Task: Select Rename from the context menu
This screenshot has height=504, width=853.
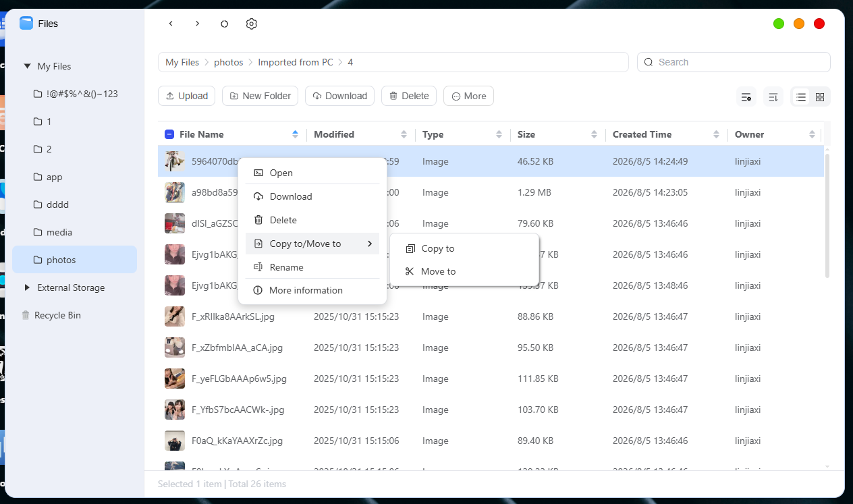Action: pos(312,267)
